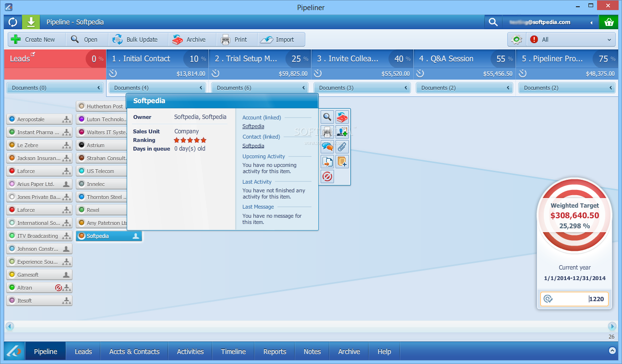Click add activity stamp icon in popup
The height and width of the screenshot is (364, 622).
coord(342,132)
